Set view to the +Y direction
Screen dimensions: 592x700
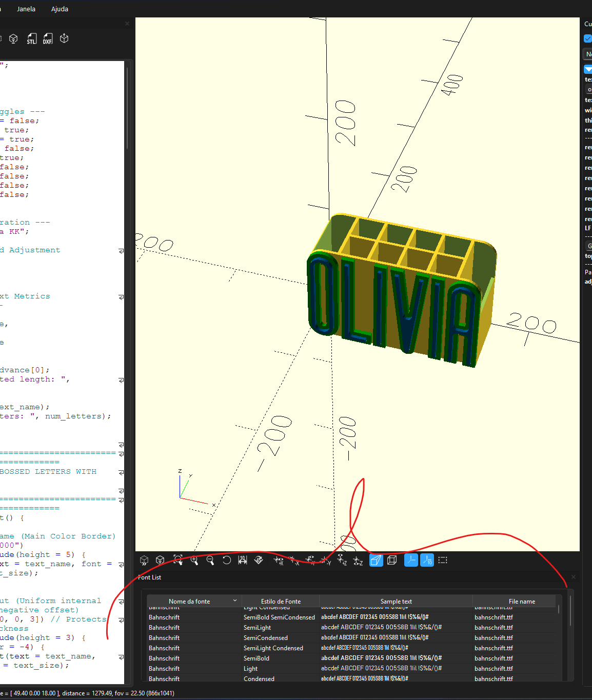point(310,561)
